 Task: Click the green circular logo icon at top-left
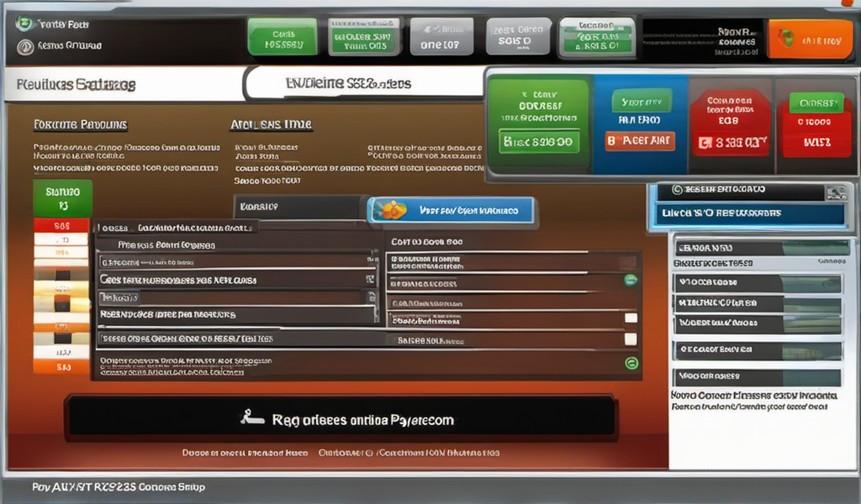point(25,24)
